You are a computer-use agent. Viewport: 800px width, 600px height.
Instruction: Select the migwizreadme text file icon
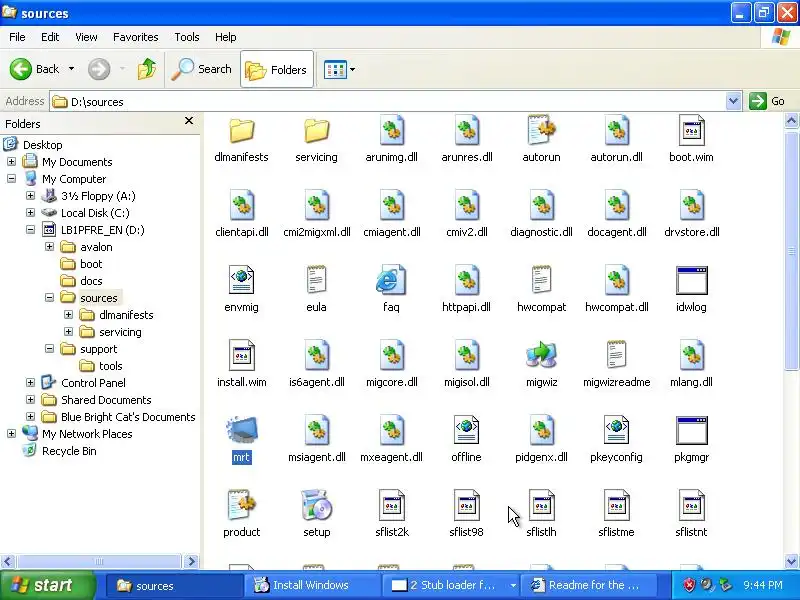616,354
